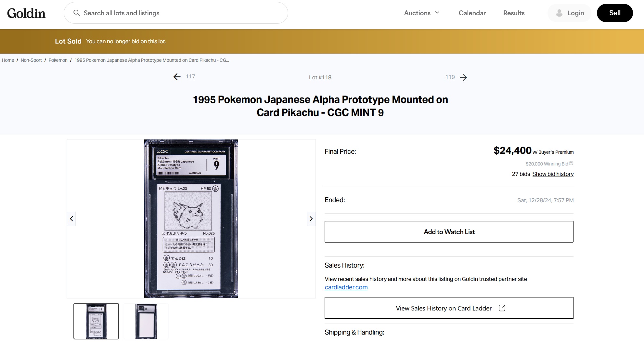644x343 pixels.
Task: Select the back slab thumbnail
Action: (x=146, y=321)
